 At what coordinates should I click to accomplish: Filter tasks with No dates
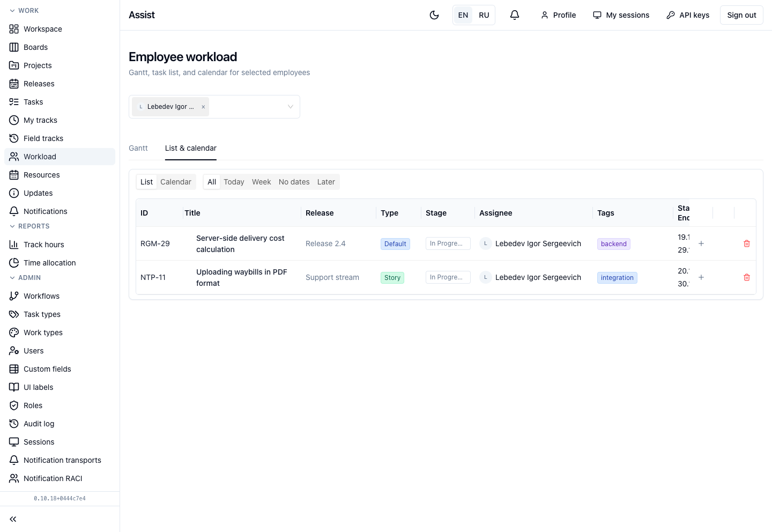coord(294,182)
